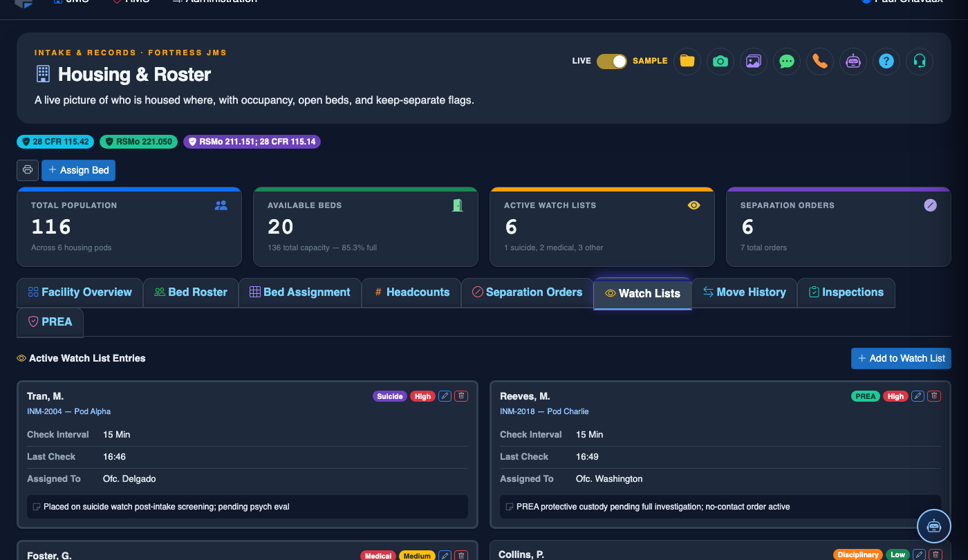
Task: Edit the Reeves, M. watch entry
Action: click(x=918, y=396)
